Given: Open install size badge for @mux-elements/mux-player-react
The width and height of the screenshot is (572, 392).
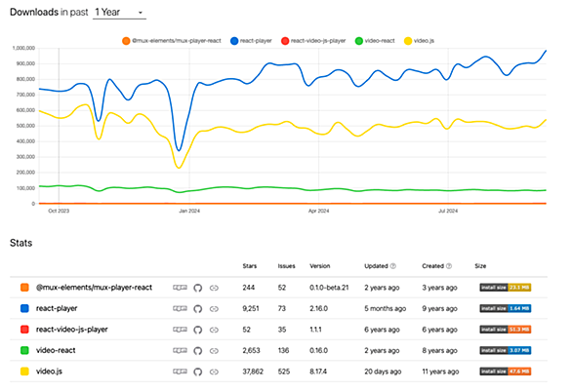Looking at the screenshot, I should (x=506, y=288).
